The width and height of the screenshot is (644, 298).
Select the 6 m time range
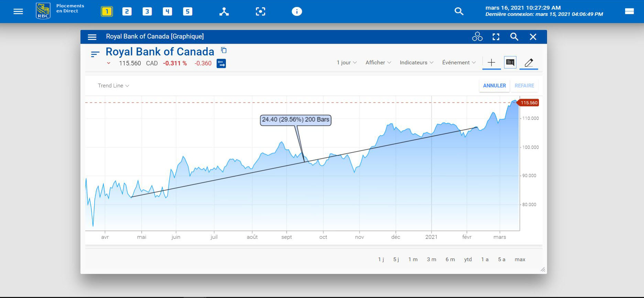[x=450, y=259]
